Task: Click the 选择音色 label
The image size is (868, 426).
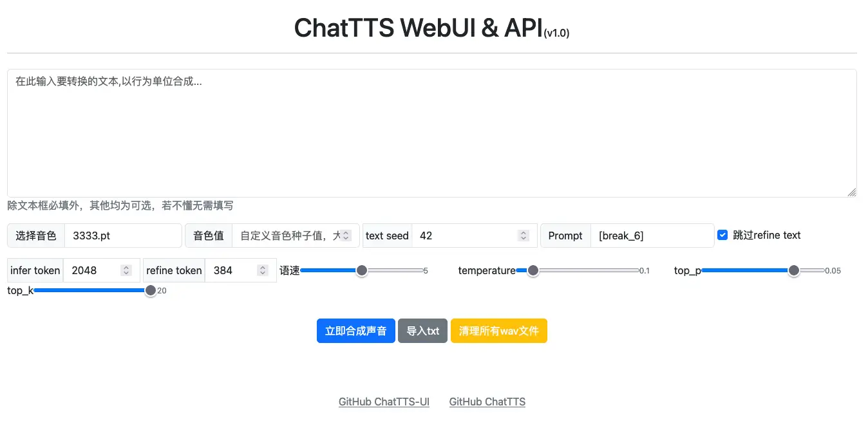Action: [x=36, y=236]
